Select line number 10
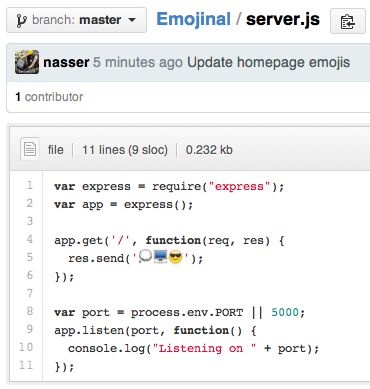The height and width of the screenshot is (389, 370). click(26, 347)
